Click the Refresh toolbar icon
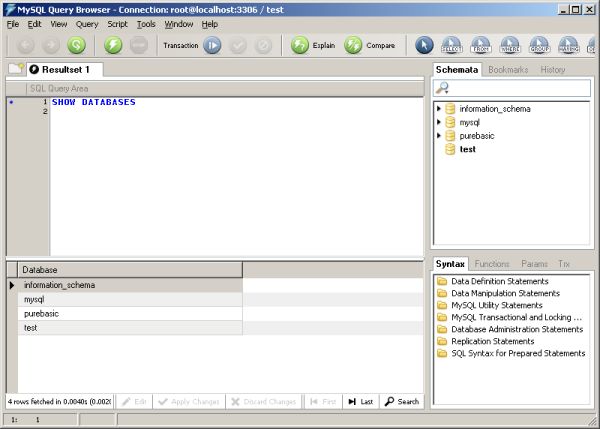Screen dimensions: 600x429 tap(76, 45)
